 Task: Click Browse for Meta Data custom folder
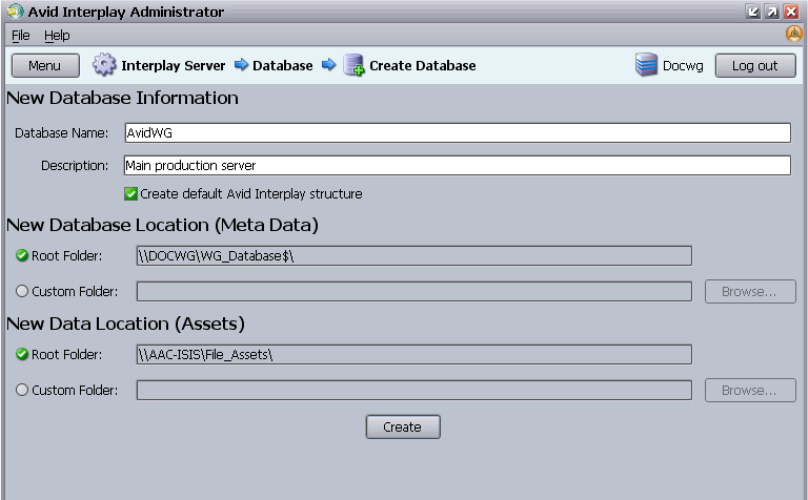tap(750, 292)
